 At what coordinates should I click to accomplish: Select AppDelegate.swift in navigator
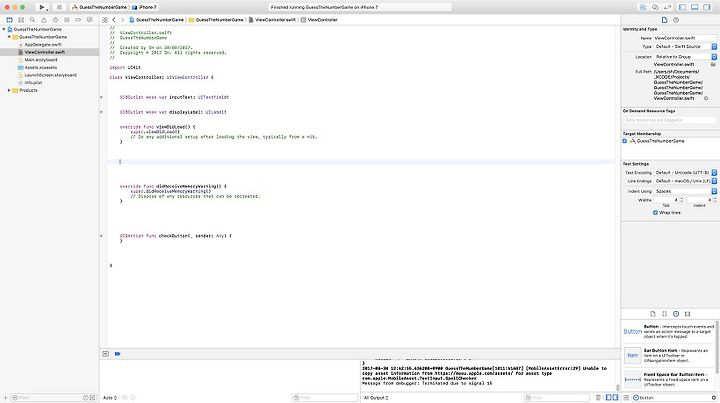click(43, 45)
